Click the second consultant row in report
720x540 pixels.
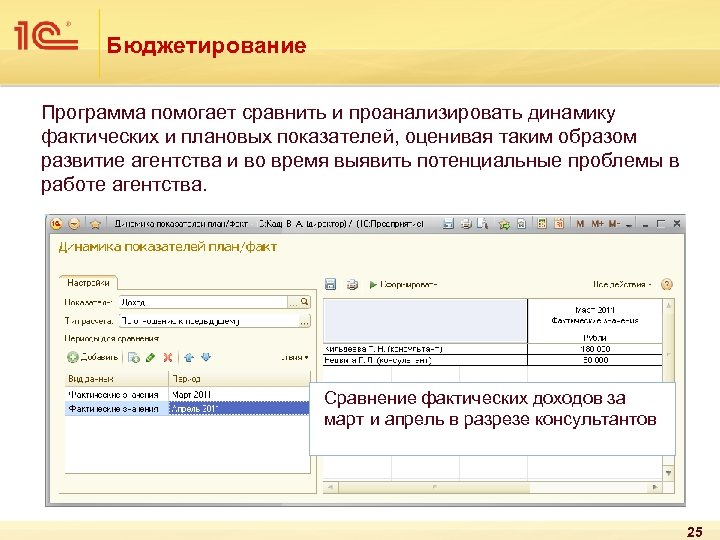coord(425,360)
